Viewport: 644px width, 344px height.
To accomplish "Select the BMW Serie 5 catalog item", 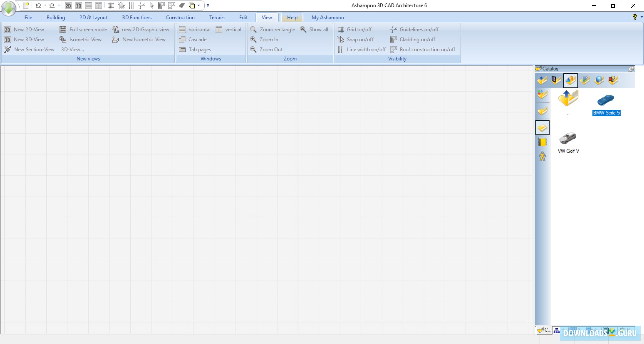I will [606, 105].
